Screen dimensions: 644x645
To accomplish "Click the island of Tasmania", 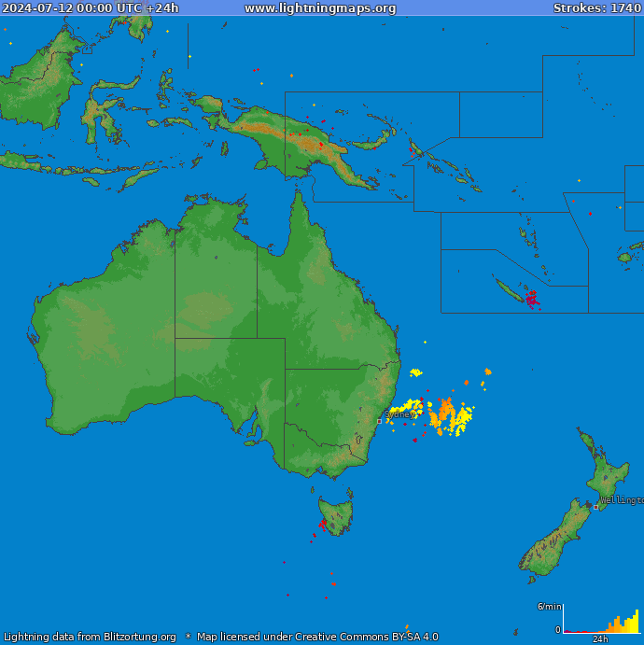I will point(335,514).
